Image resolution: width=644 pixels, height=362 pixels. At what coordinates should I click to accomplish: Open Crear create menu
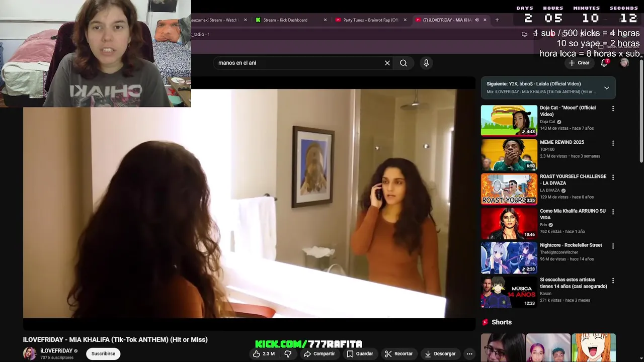579,63
